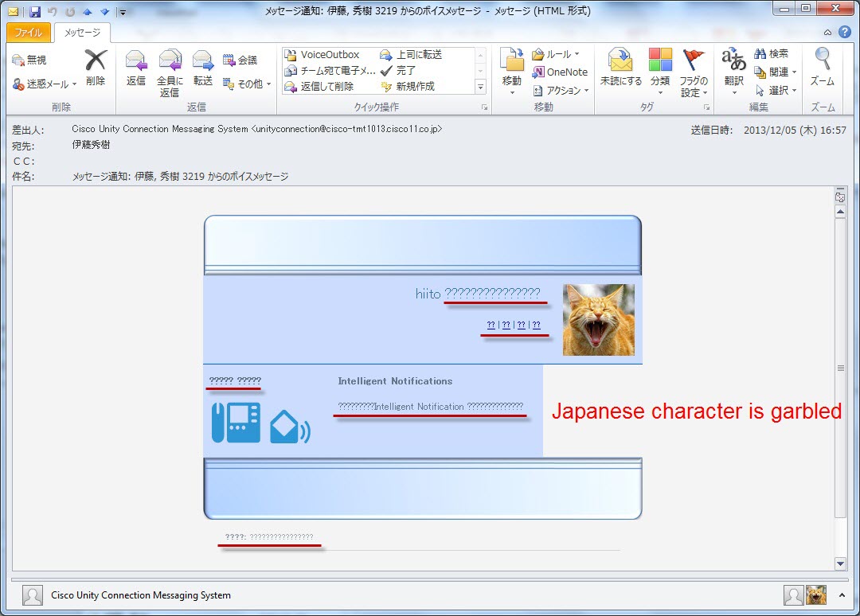This screenshot has height=616, width=860.
Task: Click the phone icon in notification body
Action: coord(236,423)
